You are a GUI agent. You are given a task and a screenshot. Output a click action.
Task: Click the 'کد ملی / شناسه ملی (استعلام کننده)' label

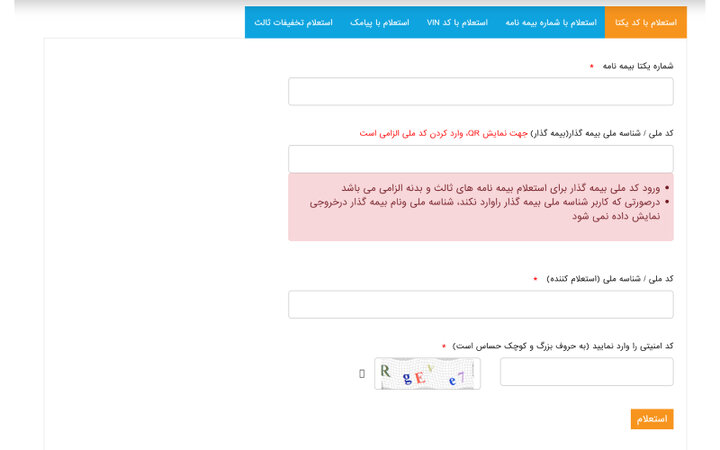coord(610,279)
